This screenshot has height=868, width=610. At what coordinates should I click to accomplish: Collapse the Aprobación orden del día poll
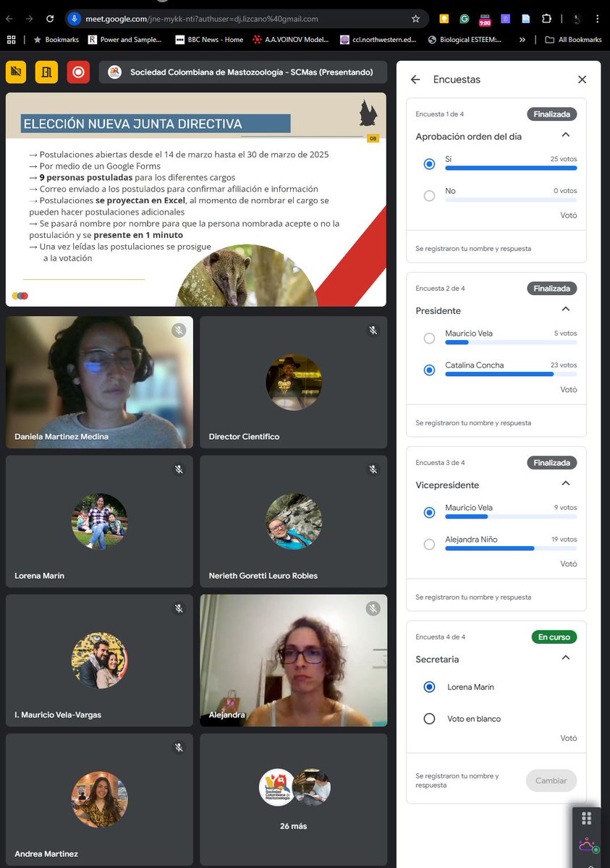coord(566,135)
